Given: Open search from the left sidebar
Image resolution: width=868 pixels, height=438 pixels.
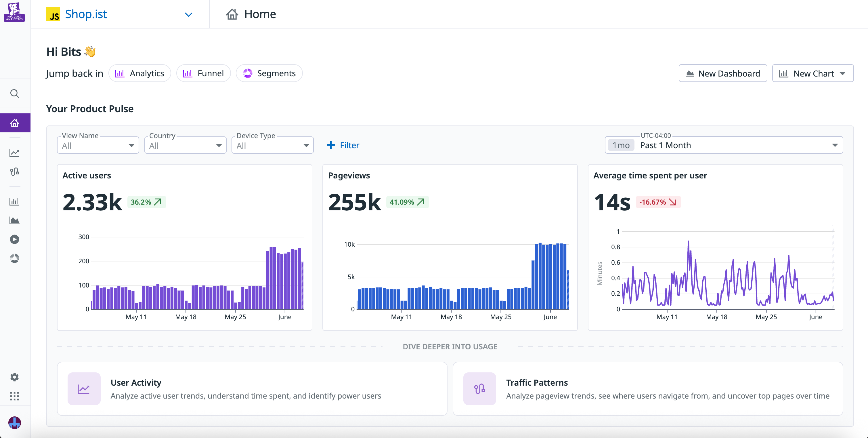Looking at the screenshot, I should [x=15, y=94].
